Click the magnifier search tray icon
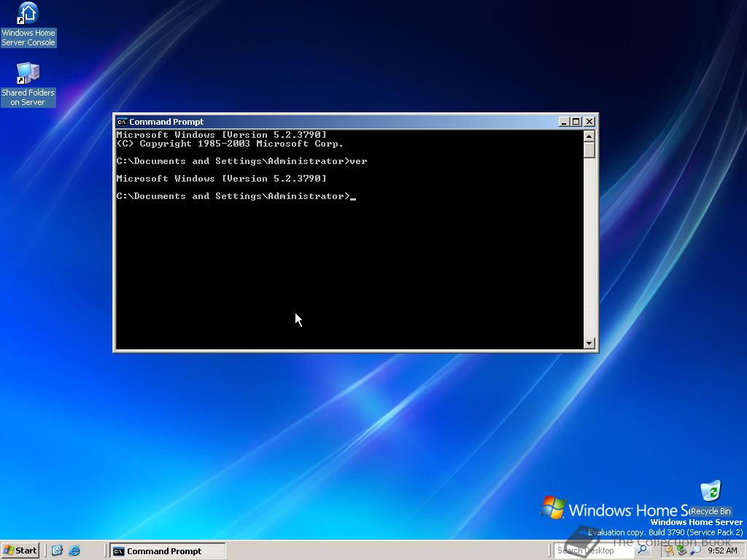The width and height of the screenshot is (747, 560). [x=695, y=551]
